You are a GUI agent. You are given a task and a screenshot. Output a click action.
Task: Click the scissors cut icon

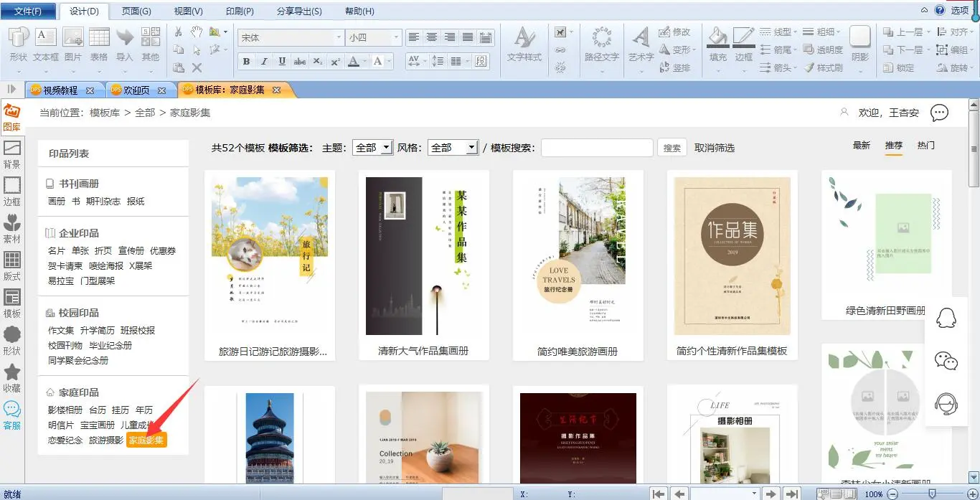tap(179, 32)
